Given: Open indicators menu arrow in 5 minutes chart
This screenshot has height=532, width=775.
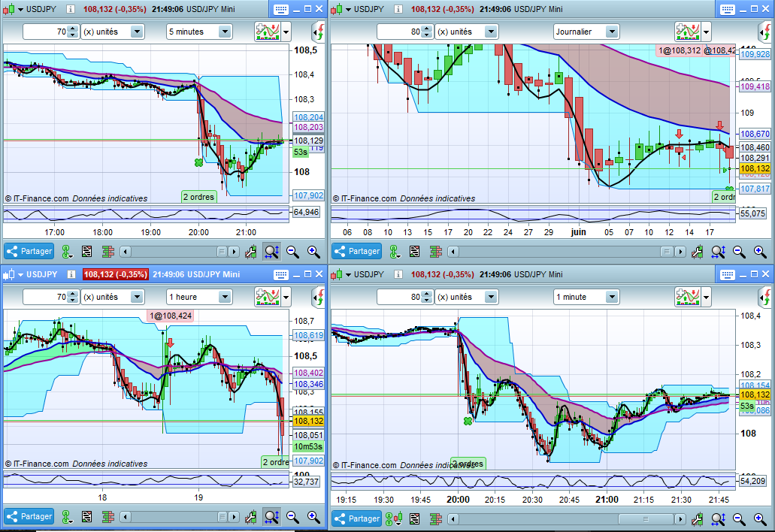Looking at the screenshot, I should pyautogui.click(x=286, y=32).
